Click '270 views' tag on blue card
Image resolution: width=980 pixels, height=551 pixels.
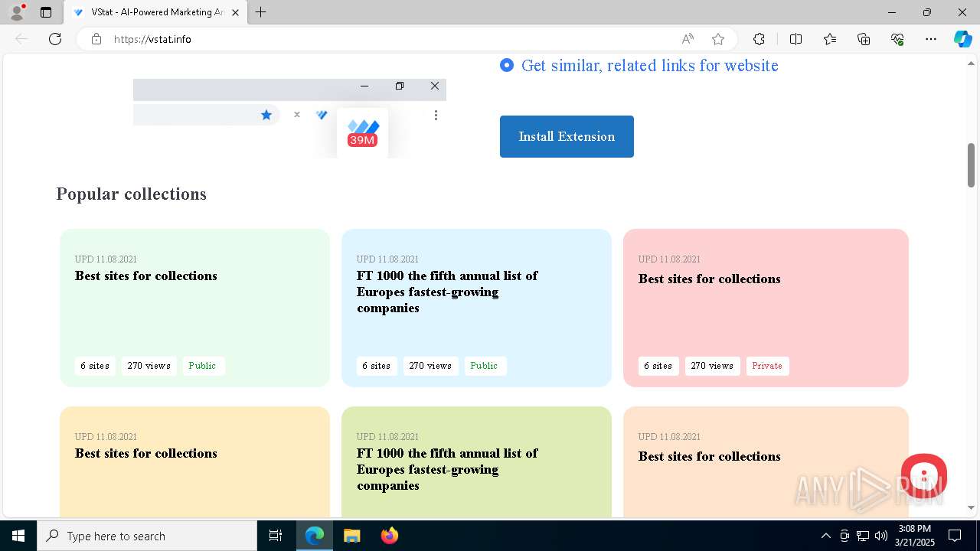430,366
